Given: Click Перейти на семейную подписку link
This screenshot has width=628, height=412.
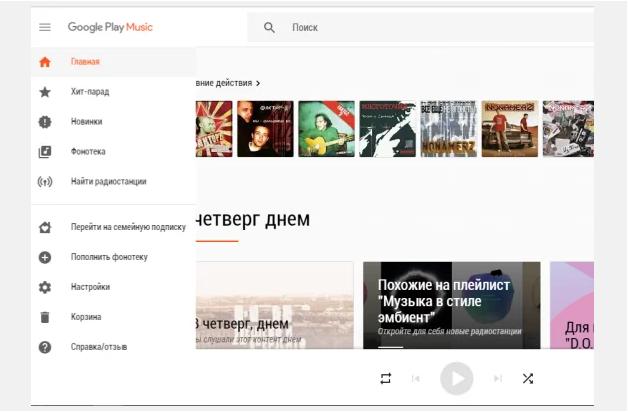Looking at the screenshot, I should [x=128, y=227].
